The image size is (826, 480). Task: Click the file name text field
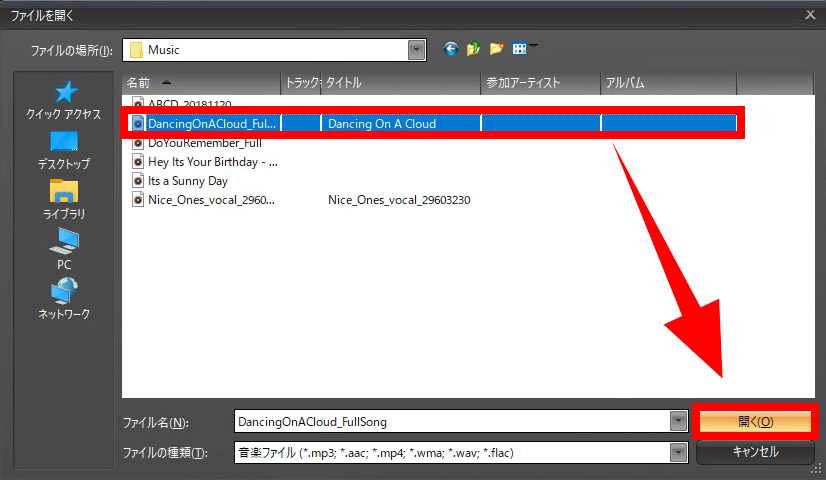pos(450,422)
